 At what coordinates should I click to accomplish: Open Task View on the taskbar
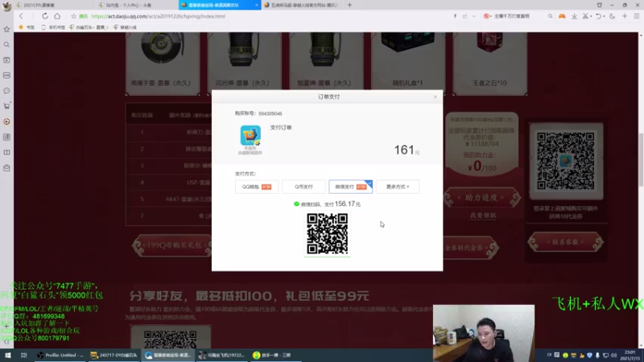tap(24, 355)
